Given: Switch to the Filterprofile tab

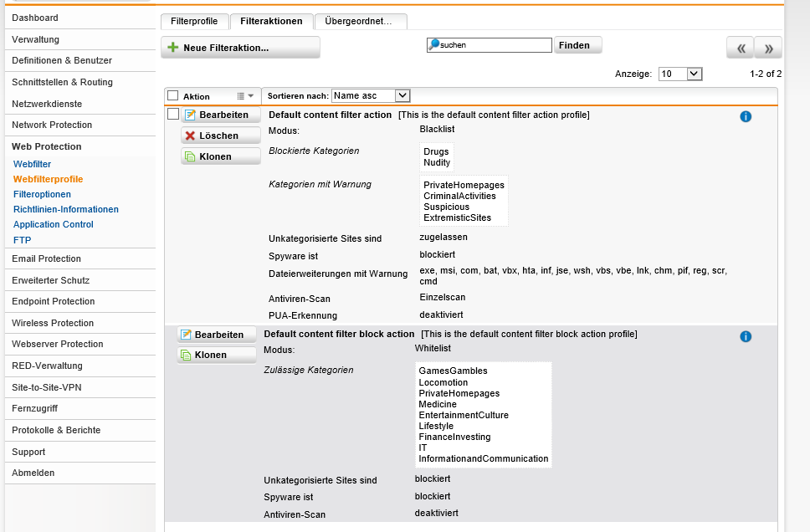Looking at the screenshot, I should pos(194,22).
